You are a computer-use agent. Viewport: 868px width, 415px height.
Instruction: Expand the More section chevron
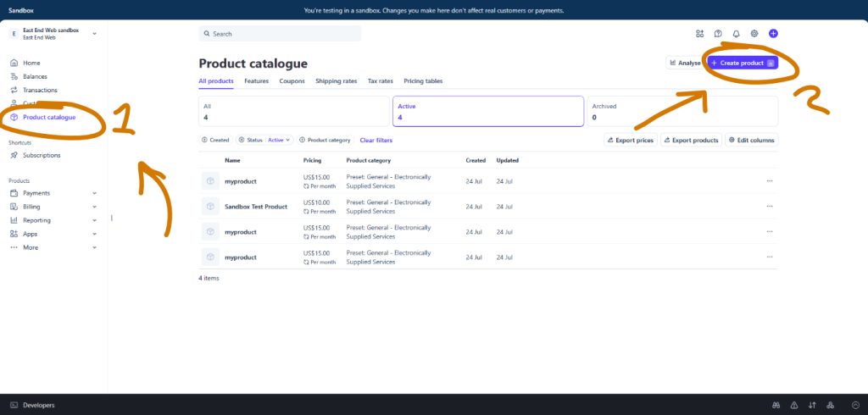point(94,247)
